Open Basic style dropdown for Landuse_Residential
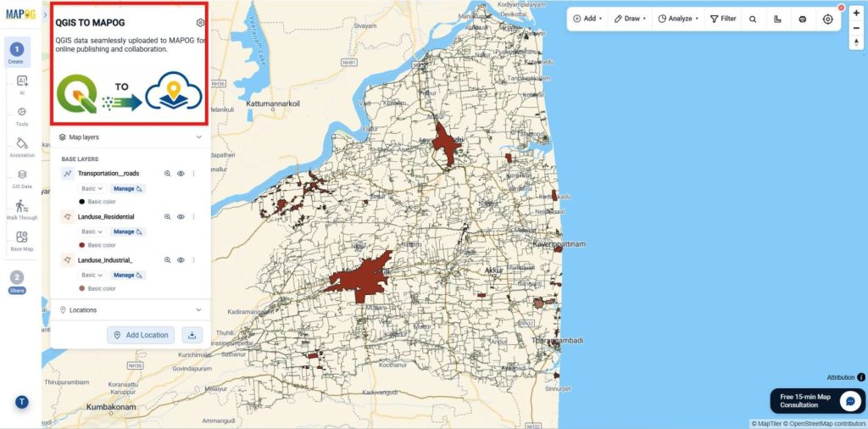Screen dimensions: 868x429 (92, 231)
